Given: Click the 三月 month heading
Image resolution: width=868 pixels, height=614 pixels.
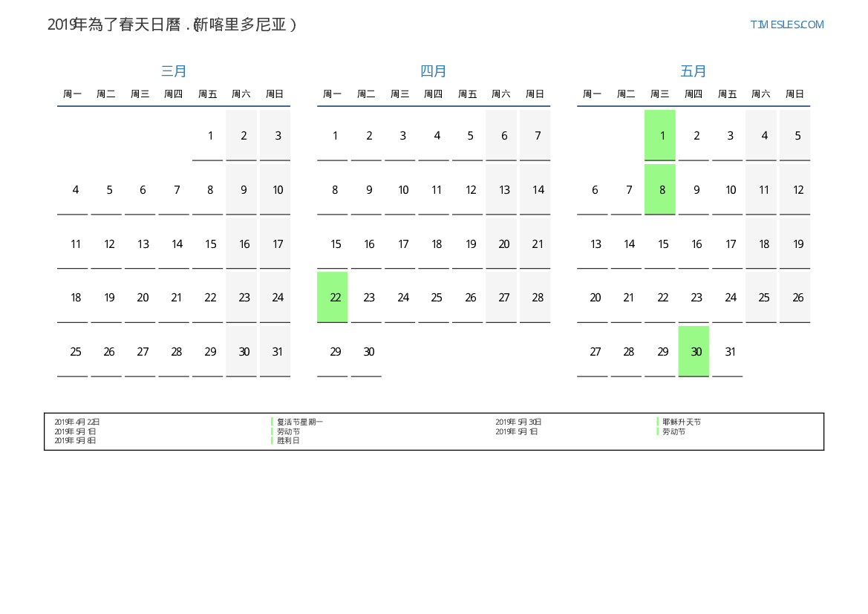Looking at the screenshot, I should click(x=174, y=71).
